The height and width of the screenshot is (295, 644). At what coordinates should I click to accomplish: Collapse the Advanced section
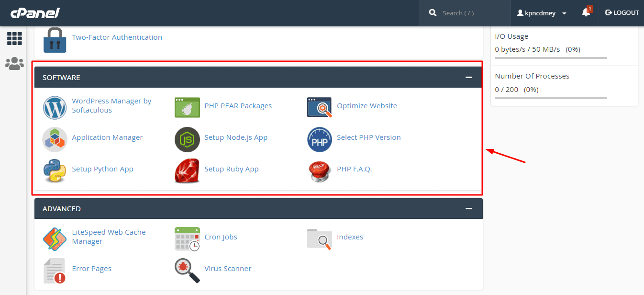469,209
